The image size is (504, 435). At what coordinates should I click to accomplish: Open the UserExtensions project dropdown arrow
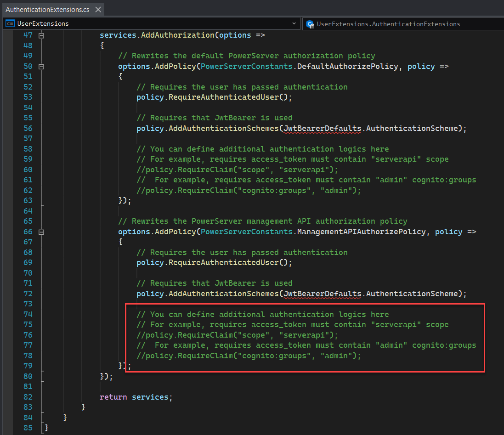pyautogui.click(x=294, y=23)
